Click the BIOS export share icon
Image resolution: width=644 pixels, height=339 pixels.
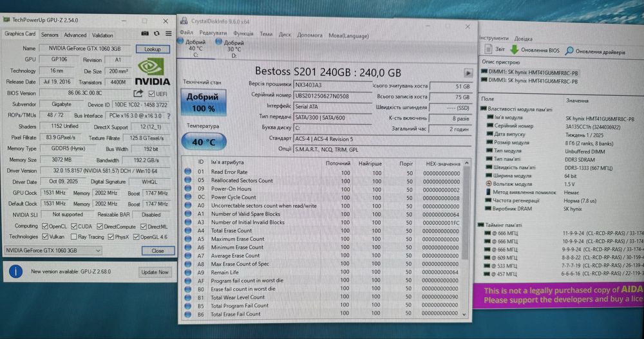coord(138,93)
